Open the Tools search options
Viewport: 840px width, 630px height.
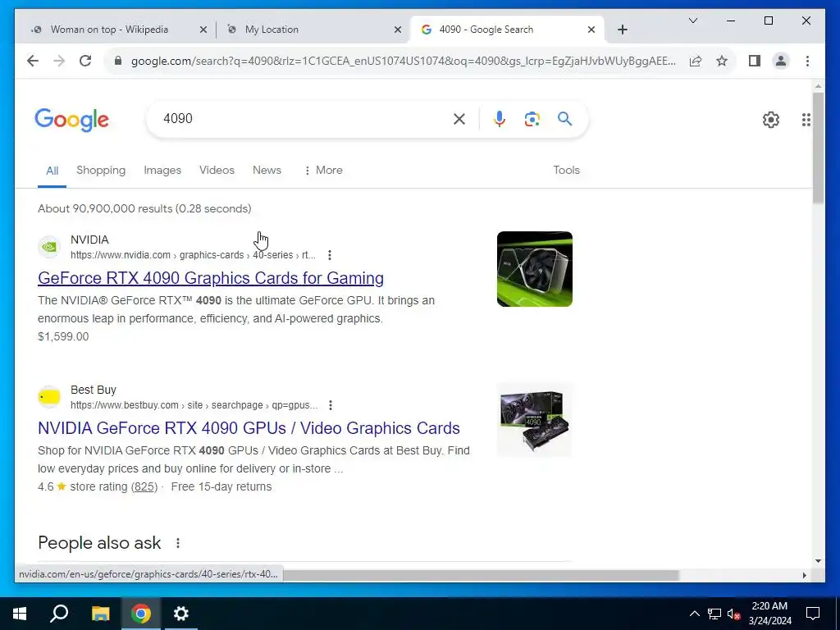tap(566, 171)
